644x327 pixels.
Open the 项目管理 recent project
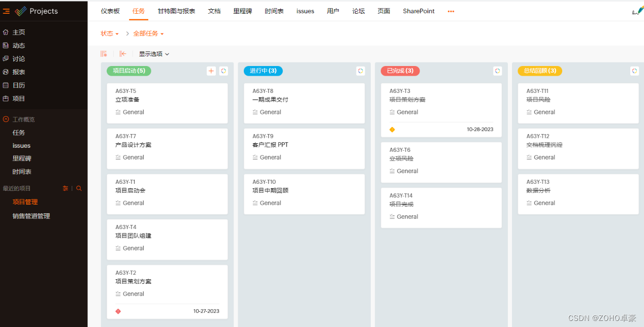tap(25, 202)
